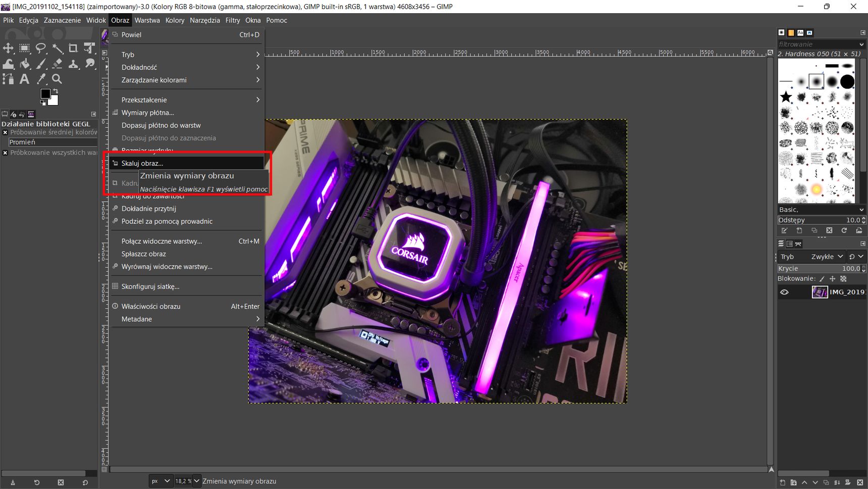The image size is (868, 489).
Task: Activate the Zoom magnifier tool
Action: pyautogui.click(x=57, y=79)
